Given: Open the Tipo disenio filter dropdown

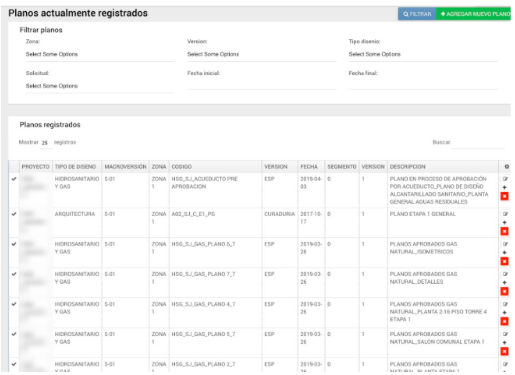Looking at the screenshot, I should coord(423,54).
